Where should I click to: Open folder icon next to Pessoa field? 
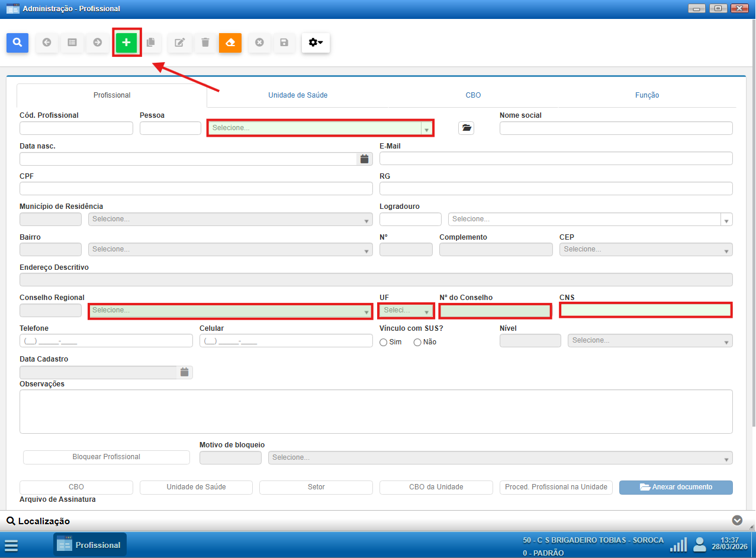466,128
